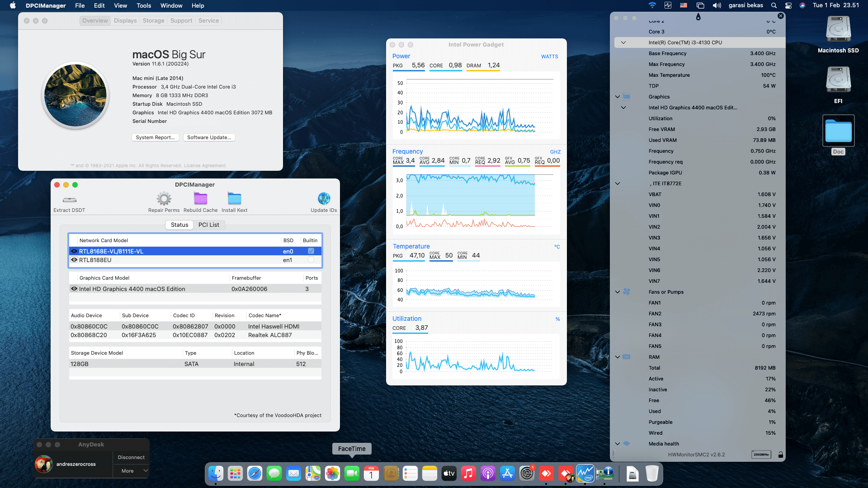Viewport: 868px width, 488px height.
Task: Click the Update IDs globe icon
Action: coord(324,199)
